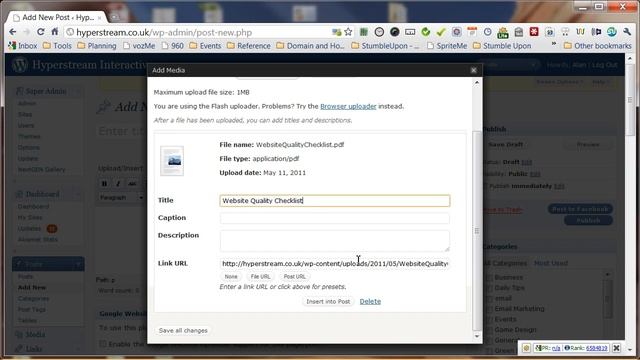Click the Add Media dialog scrollbar up arrow
640x360 pixels.
477,82
